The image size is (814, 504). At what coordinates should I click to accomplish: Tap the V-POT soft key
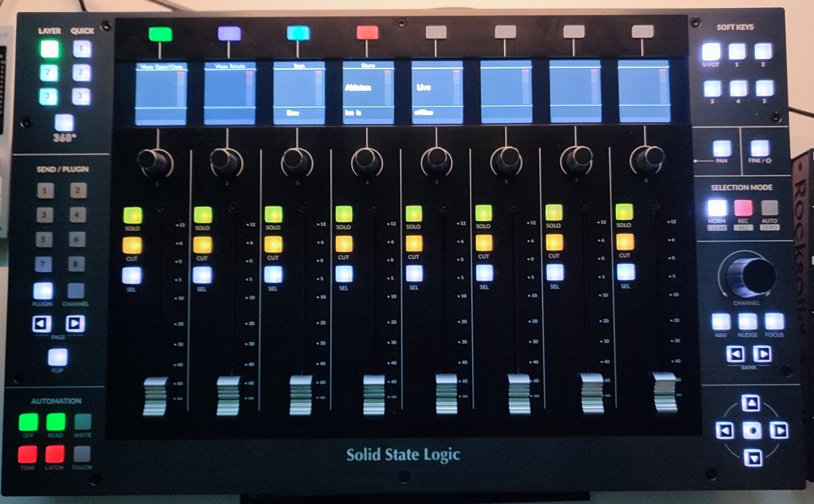[711, 52]
